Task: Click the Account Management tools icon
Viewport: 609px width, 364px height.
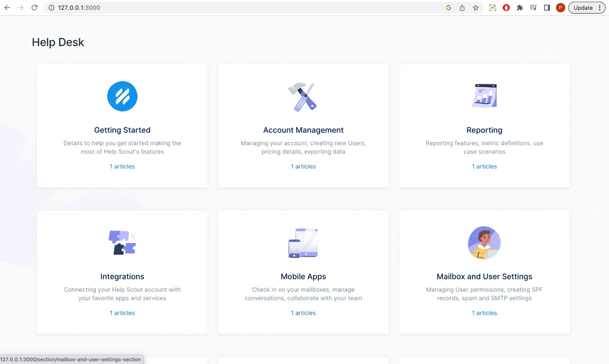Action: point(303,97)
